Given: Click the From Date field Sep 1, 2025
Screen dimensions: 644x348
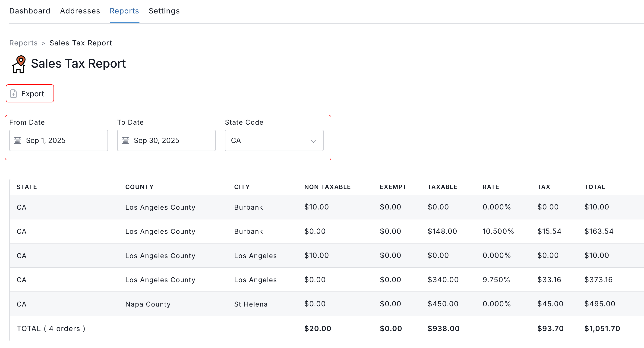Looking at the screenshot, I should coord(59,140).
